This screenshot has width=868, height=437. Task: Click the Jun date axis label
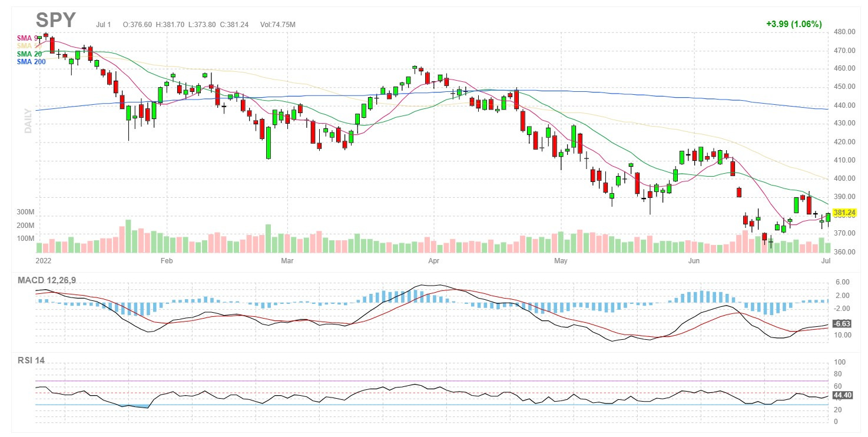click(695, 260)
